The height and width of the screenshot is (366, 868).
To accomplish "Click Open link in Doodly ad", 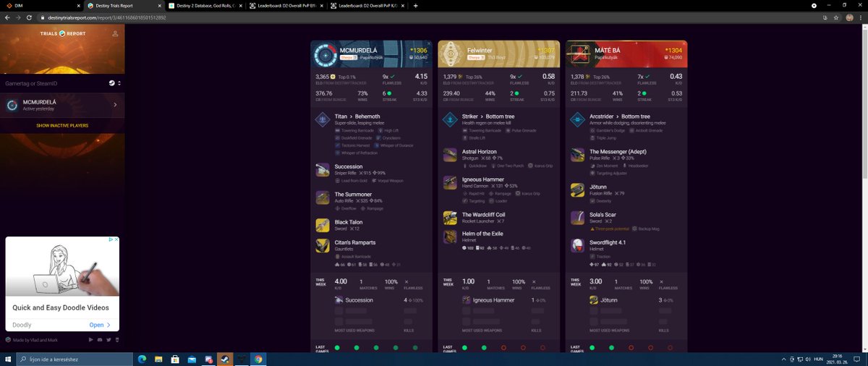I will pos(100,325).
